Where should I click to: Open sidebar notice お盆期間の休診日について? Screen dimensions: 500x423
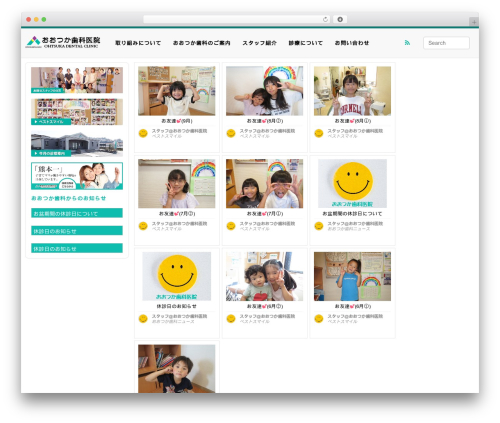point(77,213)
